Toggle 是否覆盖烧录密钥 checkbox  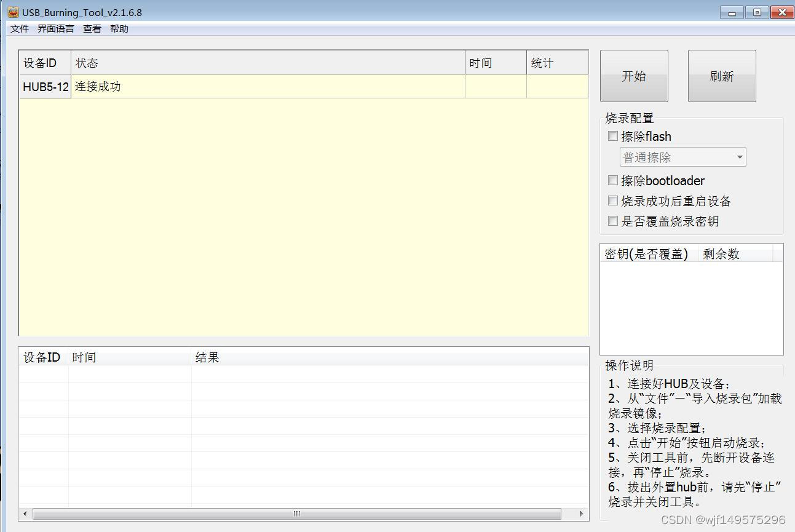coord(613,221)
